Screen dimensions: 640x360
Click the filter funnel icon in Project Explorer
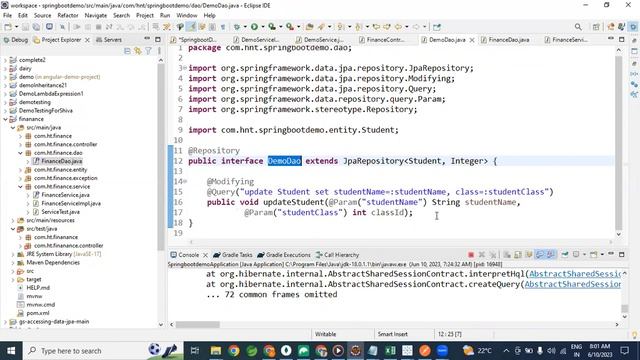pyautogui.click(x=148, y=51)
